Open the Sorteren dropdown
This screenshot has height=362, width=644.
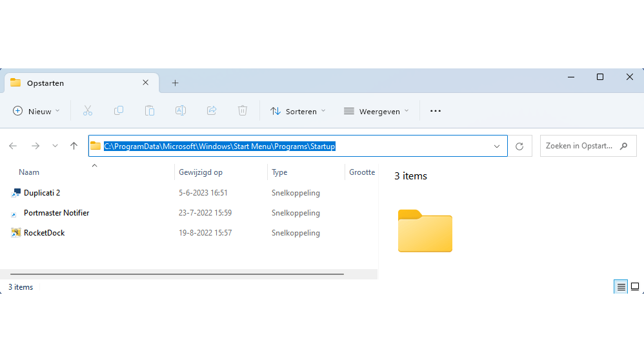(297, 111)
